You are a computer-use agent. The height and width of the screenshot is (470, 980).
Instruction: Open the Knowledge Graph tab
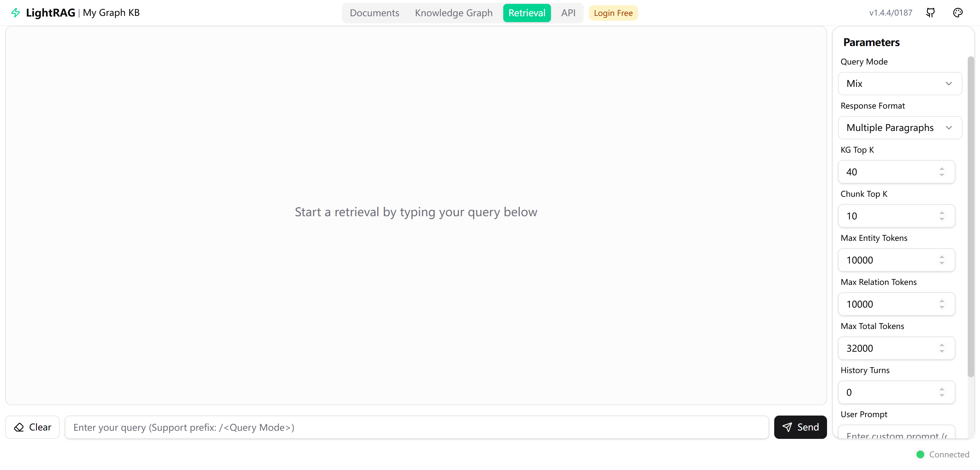point(453,13)
